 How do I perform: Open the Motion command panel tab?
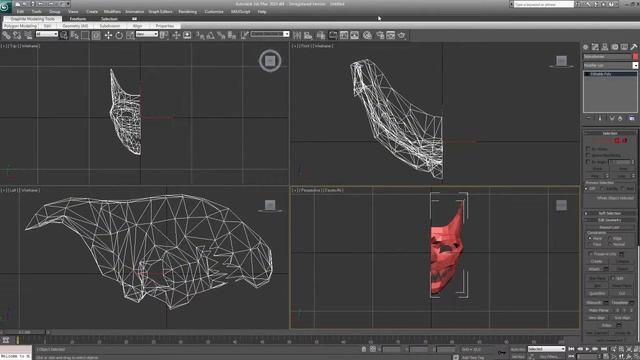[x=615, y=47]
